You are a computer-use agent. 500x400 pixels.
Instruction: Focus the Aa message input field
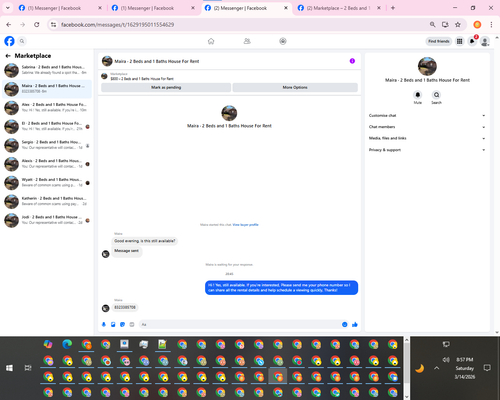[x=240, y=324]
